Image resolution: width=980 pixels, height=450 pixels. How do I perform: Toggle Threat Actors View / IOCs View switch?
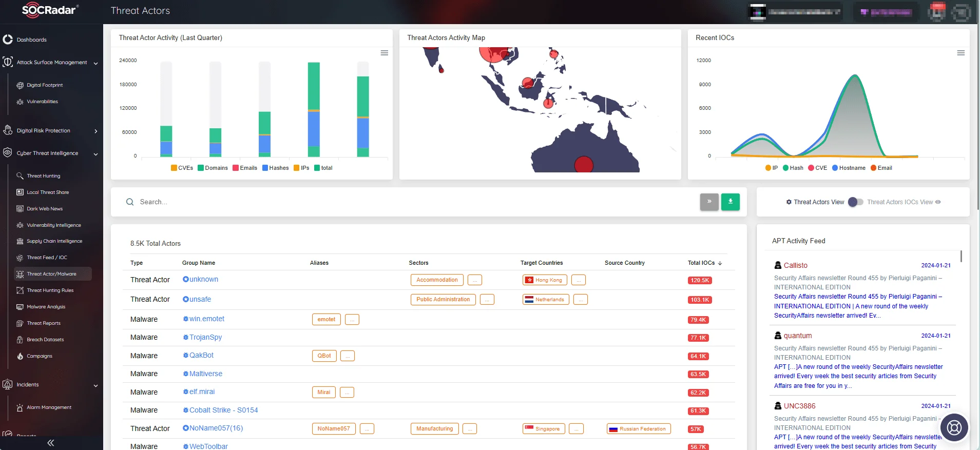[x=855, y=202]
